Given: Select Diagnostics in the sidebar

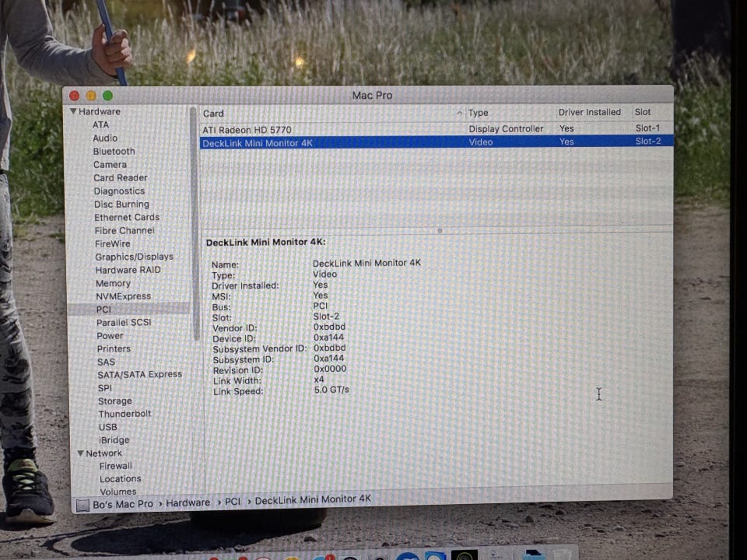Looking at the screenshot, I should pyautogui.click(x=119, y=191).
